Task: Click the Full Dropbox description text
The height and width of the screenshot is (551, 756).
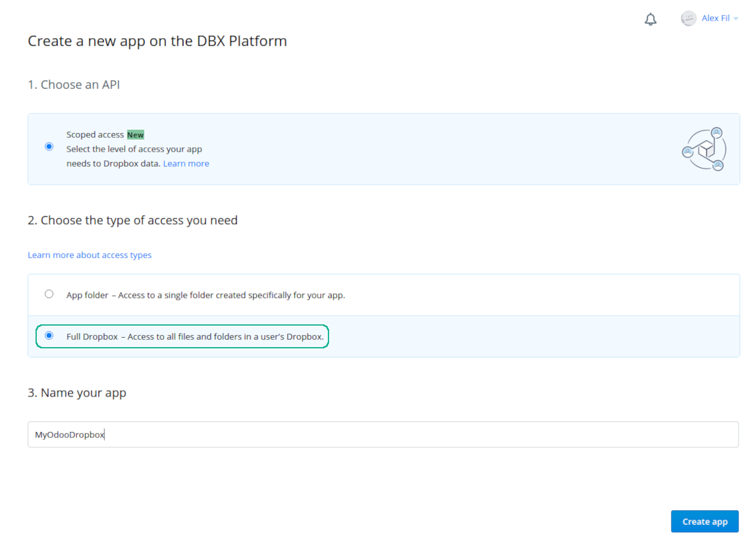Action: (195, 337)
